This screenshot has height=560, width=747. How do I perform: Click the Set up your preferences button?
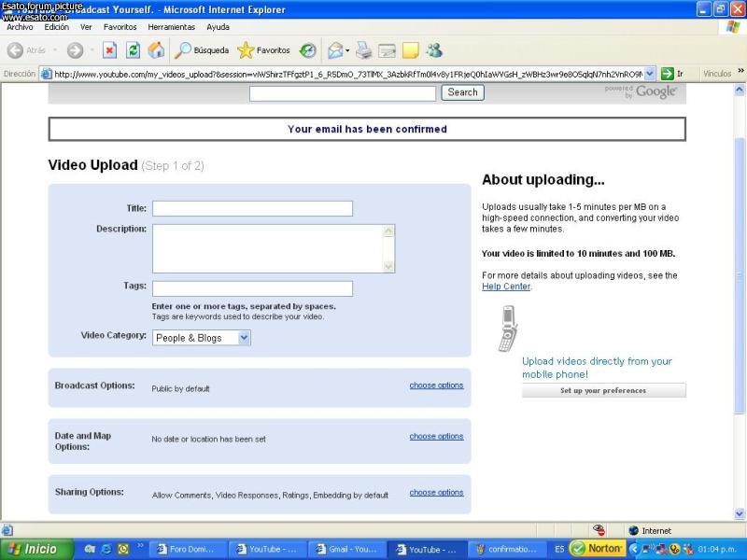coord(603,390)
